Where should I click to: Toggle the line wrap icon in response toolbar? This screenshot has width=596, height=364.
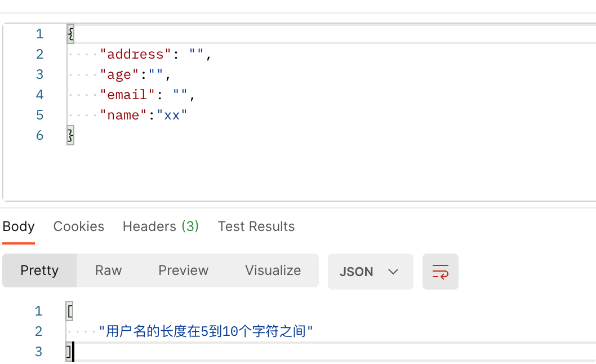coord(440,272)
